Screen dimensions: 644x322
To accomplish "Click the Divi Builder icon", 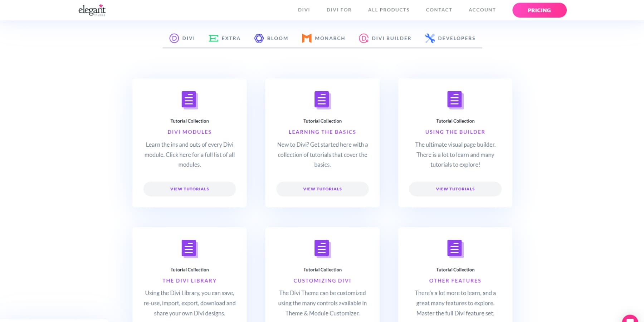I will 364,38.
